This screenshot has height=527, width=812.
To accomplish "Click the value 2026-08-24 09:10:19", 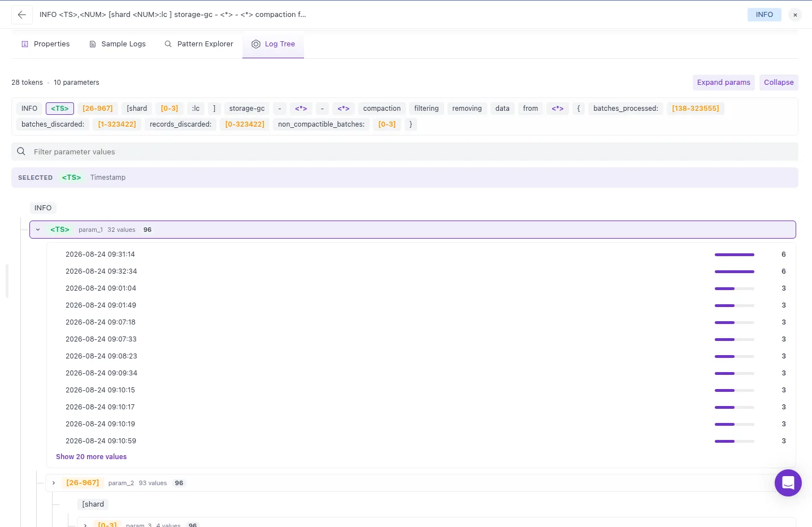I will coord(100,424).
